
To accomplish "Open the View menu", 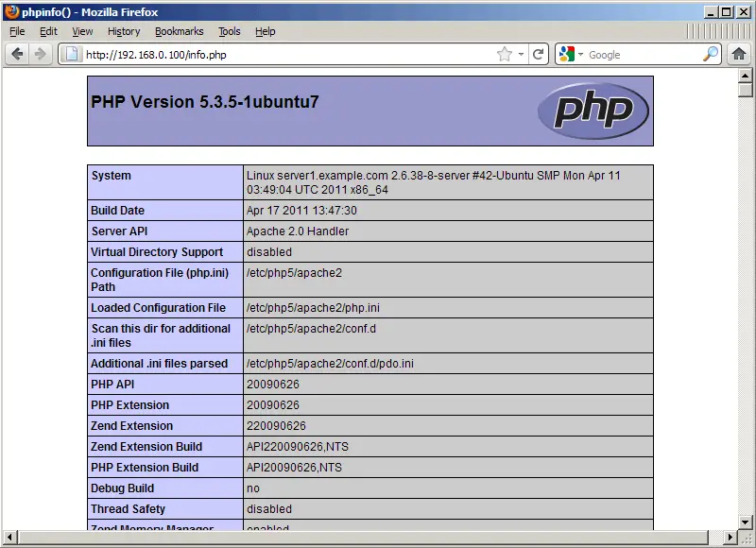I will pos(82,31).
